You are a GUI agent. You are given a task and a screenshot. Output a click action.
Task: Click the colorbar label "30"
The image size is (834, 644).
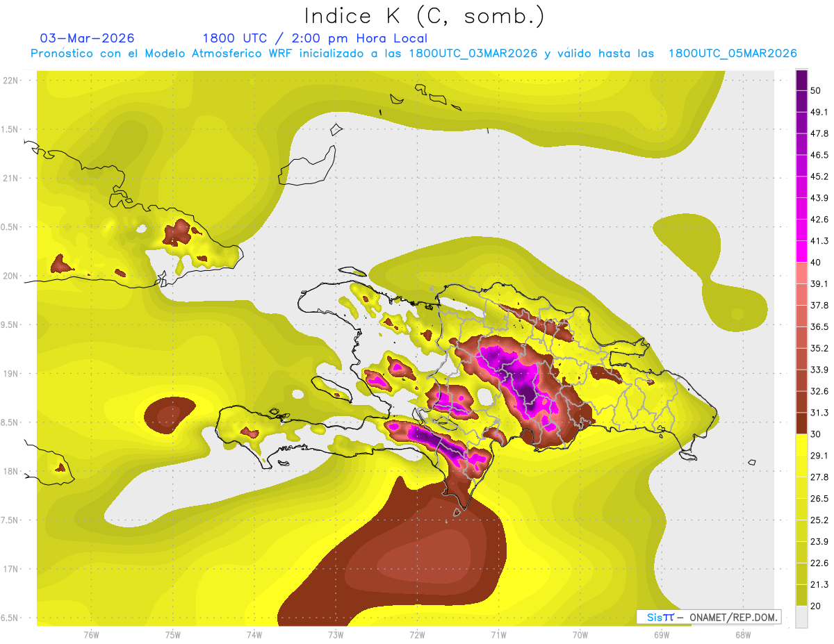click(x=816, y=434)
